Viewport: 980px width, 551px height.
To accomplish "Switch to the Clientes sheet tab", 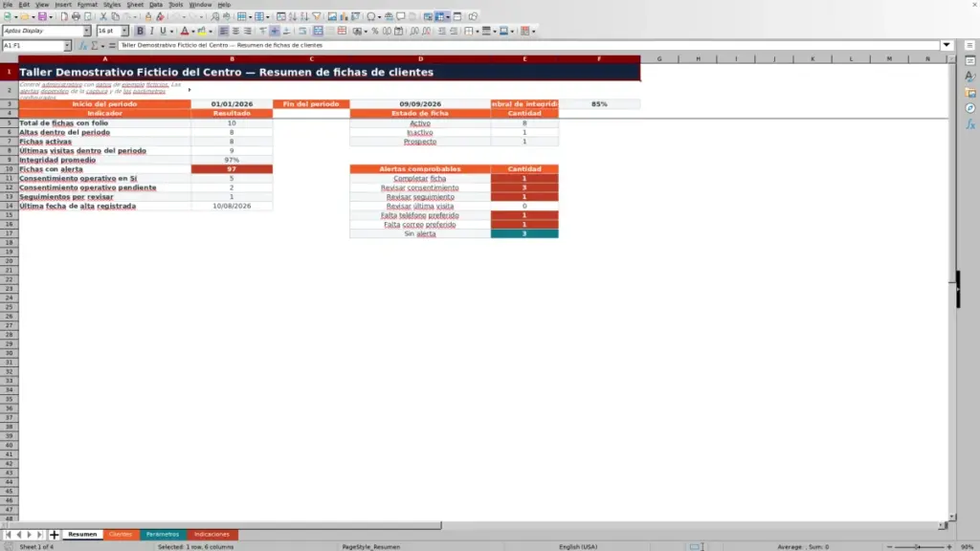I will pos(120,535).
